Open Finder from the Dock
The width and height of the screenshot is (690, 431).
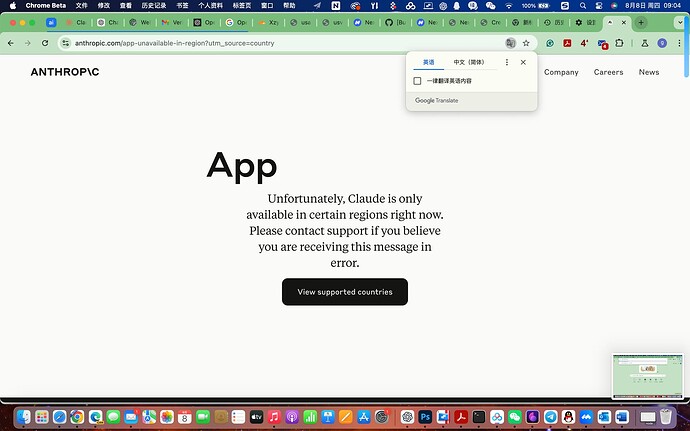[24, 416]
